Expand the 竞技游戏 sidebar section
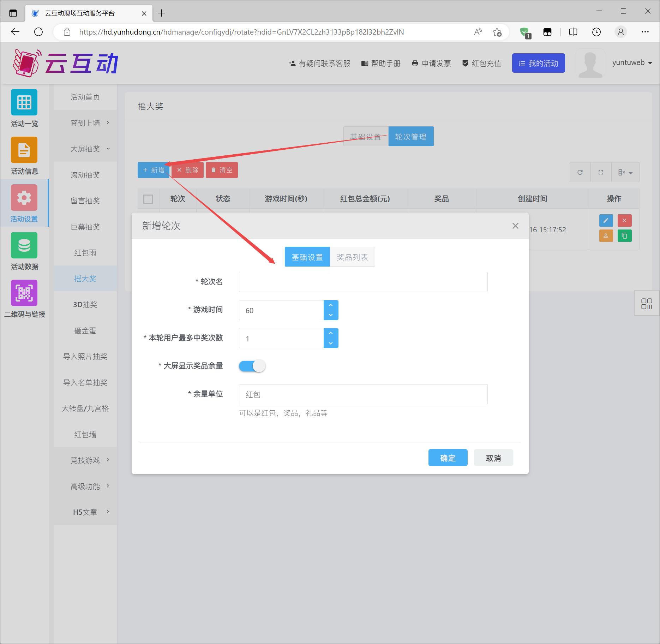The width and height of the screenshot is (660, 644). pyautogui.click(x=85, y=460)
